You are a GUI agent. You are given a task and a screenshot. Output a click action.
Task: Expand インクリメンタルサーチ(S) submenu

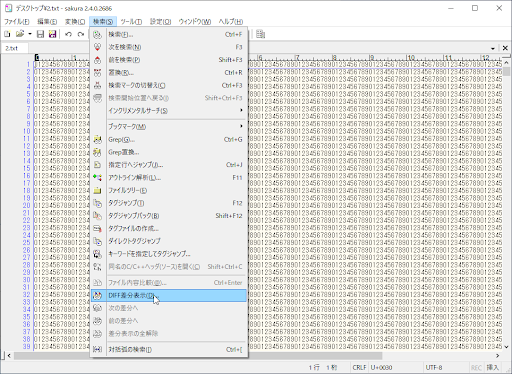169,111
